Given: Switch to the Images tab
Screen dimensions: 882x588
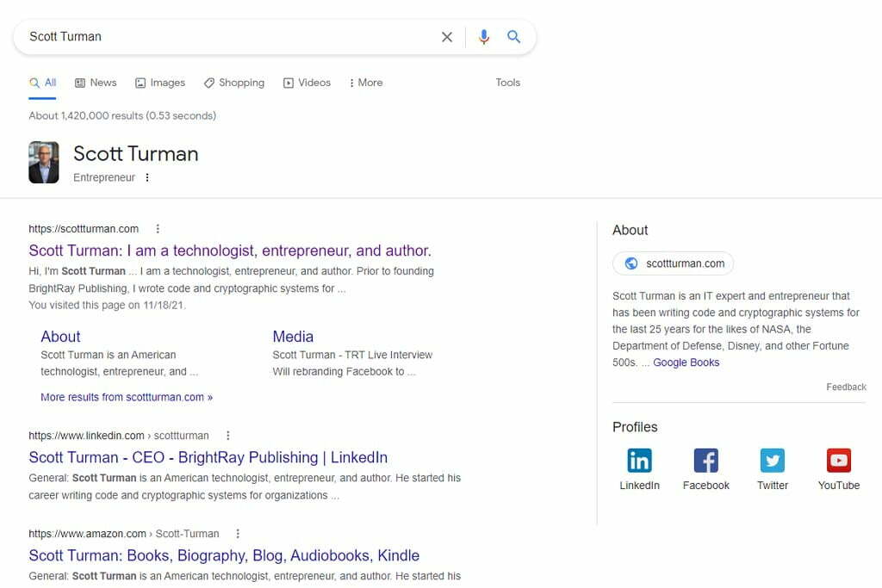Looking at the screenshot, I should 160,83.
